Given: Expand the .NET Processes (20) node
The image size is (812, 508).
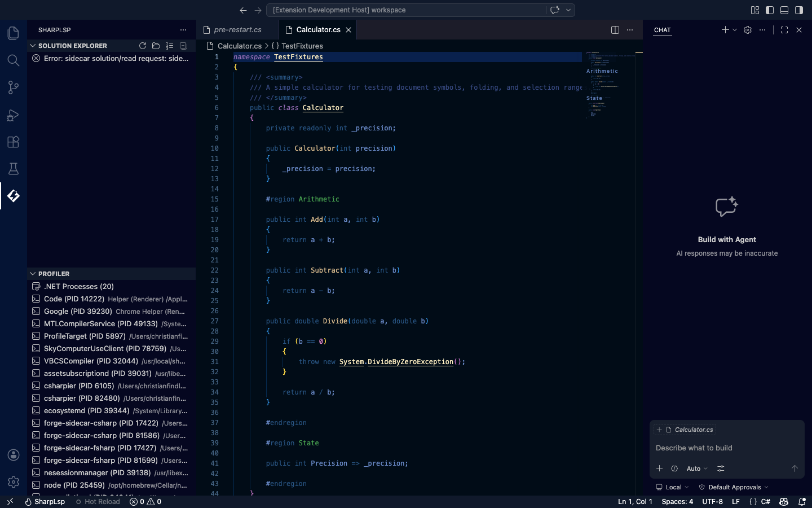Looking at the screenshot, I should pyautogui.click(x=112, y=286).
